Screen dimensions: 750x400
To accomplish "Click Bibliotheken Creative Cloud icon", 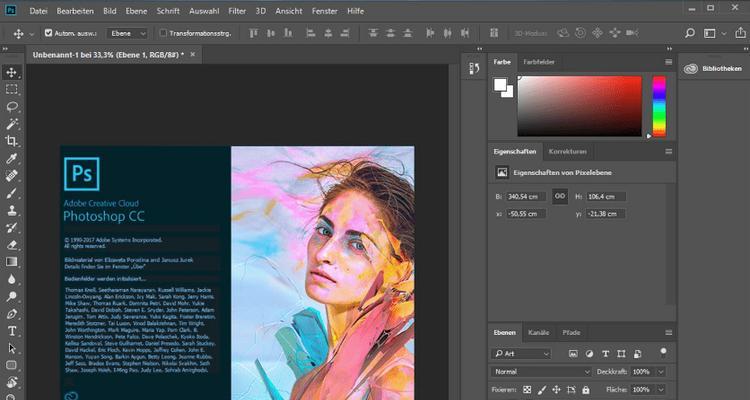I will point(691,69).
